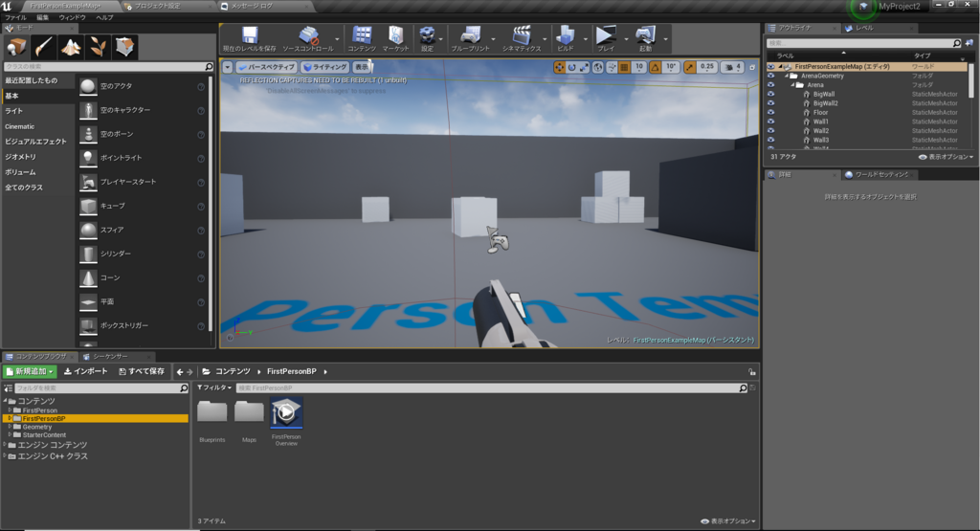Select the translate gizmo tool in viewport

tap(559, 67)
